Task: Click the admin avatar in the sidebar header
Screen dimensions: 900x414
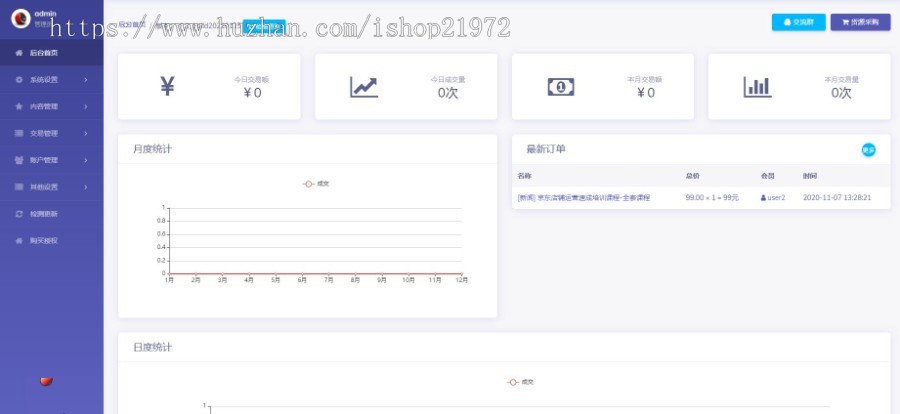Action: coord(21,19)
